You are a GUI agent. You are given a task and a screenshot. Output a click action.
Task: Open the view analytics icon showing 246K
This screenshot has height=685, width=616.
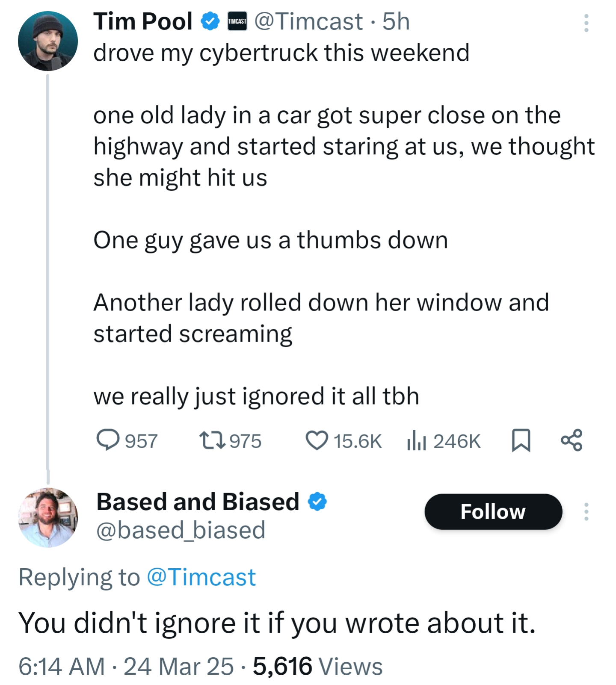point(416,440)
